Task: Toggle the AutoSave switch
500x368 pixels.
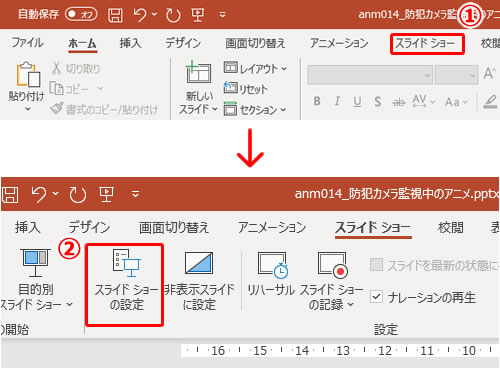Action: (x=81, y=14)
